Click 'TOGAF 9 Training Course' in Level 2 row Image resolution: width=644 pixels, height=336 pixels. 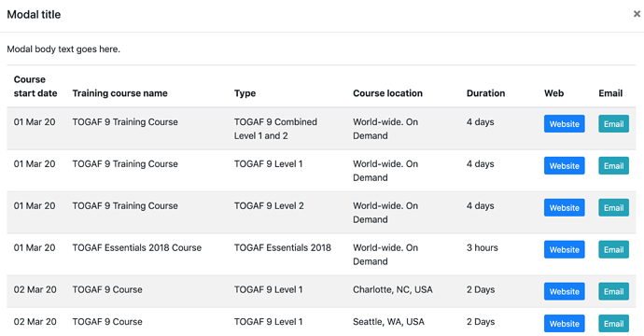[x=125, y=205]
